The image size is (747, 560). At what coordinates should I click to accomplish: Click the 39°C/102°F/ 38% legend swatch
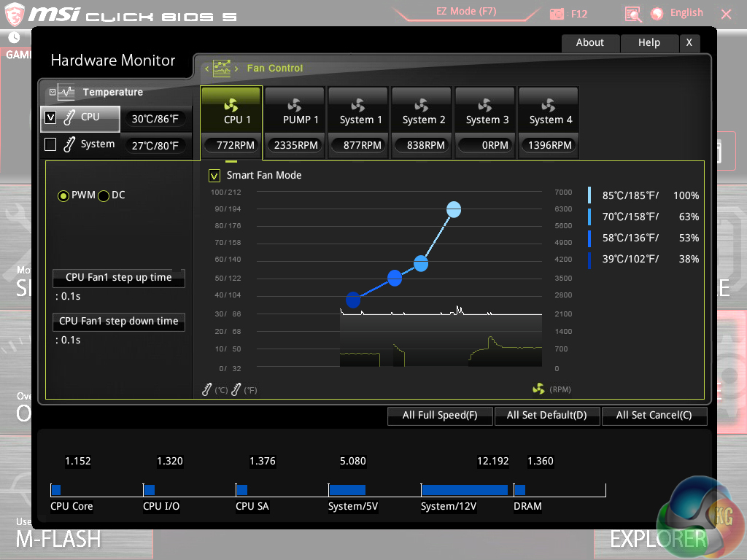tap(589, 260)
